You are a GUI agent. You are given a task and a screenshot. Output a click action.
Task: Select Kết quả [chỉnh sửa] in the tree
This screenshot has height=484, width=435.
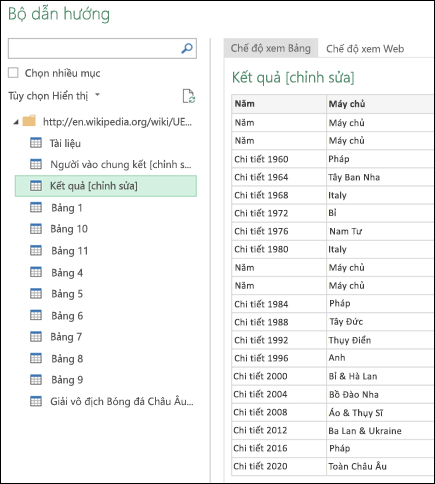tap(106, 186)
